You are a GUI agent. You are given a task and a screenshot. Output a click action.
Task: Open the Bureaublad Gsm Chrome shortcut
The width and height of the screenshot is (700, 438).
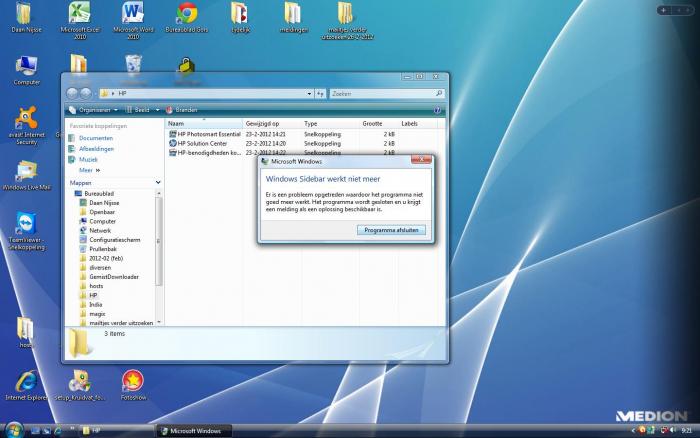(x=187, y=18)
